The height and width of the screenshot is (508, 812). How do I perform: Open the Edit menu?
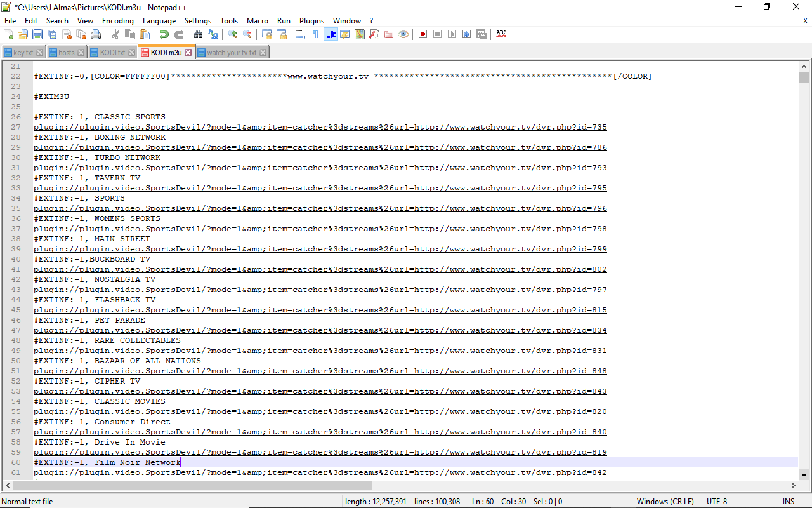pos(31,21)
